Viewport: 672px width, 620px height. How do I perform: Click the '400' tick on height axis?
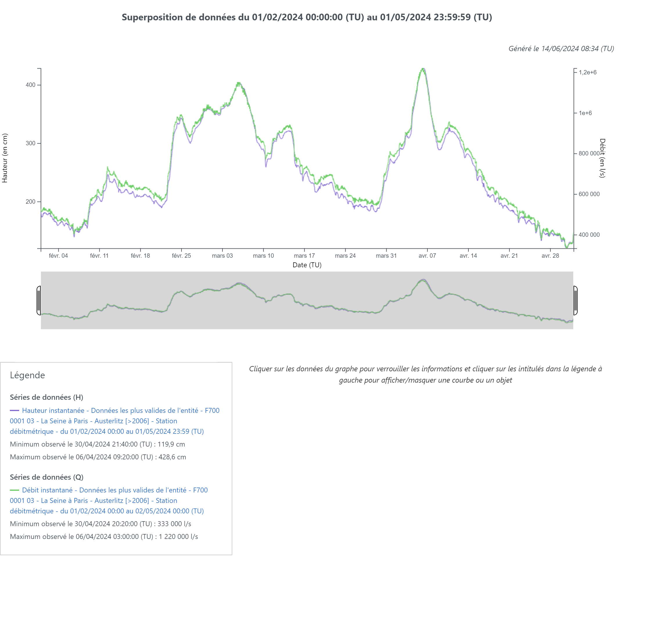[30, 85]
